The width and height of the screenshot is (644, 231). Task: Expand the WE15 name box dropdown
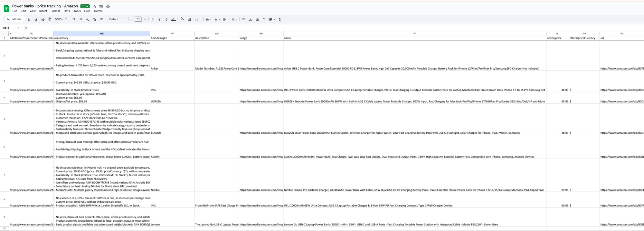pyautogui.click(x=18, y=28)
